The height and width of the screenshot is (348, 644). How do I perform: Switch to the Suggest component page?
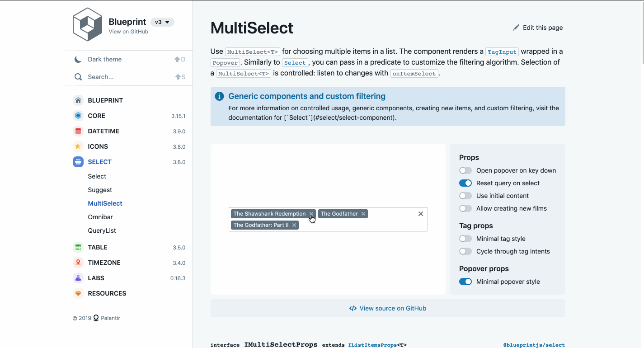(x=99, y=190)
